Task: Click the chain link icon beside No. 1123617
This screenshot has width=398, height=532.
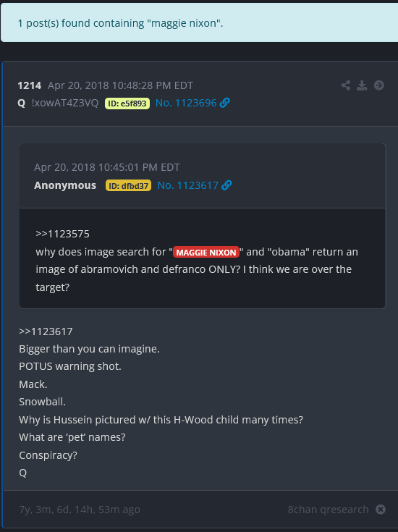Action: click(226, 185)
